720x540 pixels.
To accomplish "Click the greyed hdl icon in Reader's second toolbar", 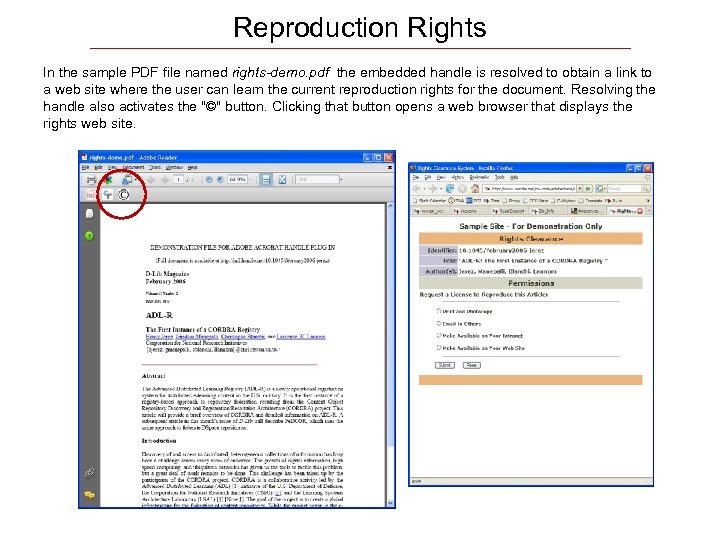I will 90,195.
